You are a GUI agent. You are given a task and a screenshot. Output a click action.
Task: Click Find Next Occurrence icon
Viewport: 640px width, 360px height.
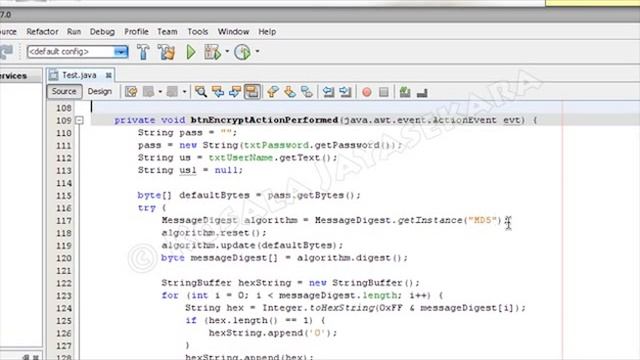click(235, 92)
